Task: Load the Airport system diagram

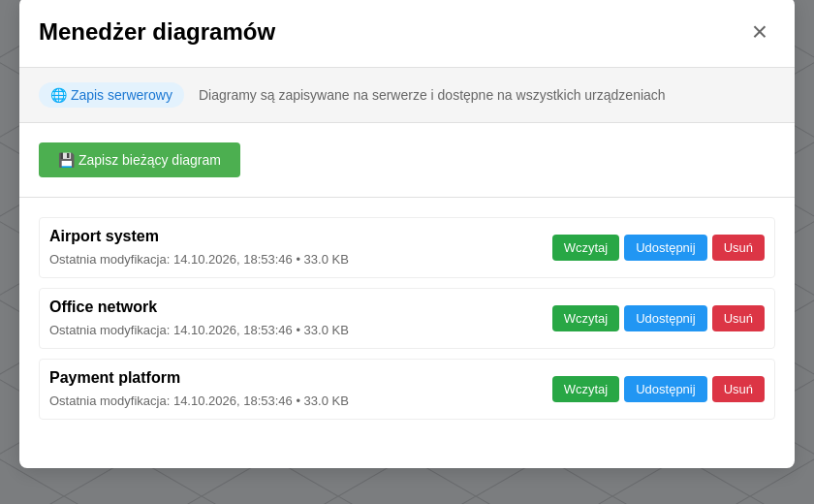Action: click(x=585, y=247)
